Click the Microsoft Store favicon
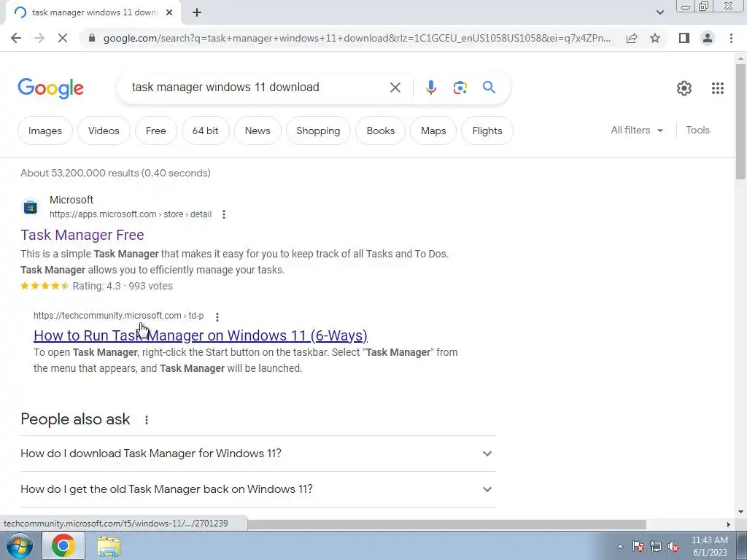 point(31,207)
